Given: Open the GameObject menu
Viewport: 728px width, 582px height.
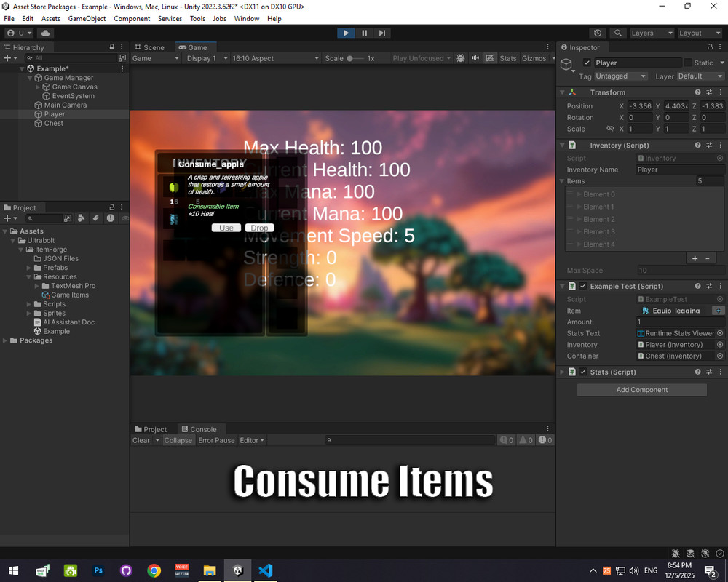Looking at the screenshot, I should (87, 18).
